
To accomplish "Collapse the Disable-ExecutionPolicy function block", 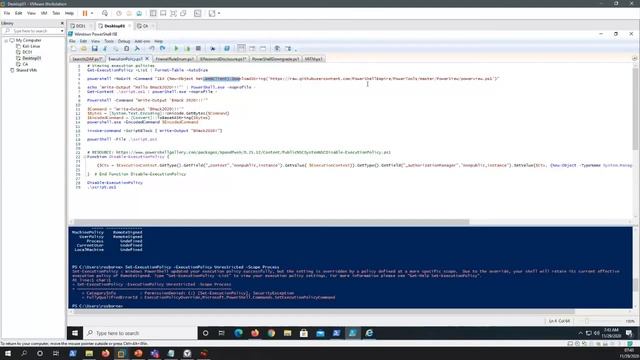I will [84, 157].
